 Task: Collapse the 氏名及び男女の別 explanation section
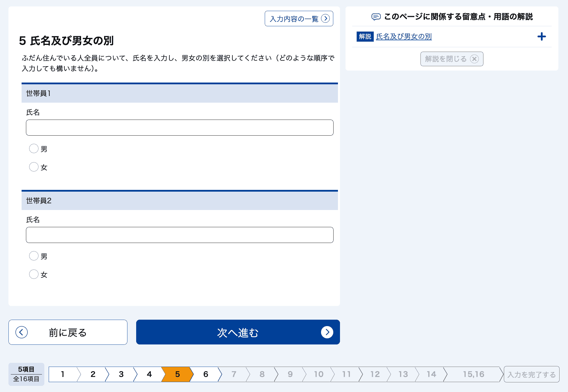pos(451,59)
